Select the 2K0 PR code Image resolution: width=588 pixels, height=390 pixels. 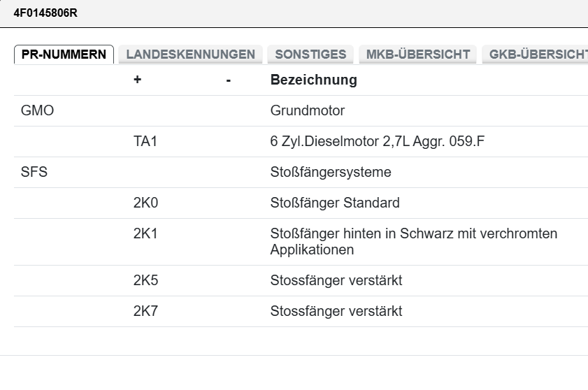tap(145, 203)
